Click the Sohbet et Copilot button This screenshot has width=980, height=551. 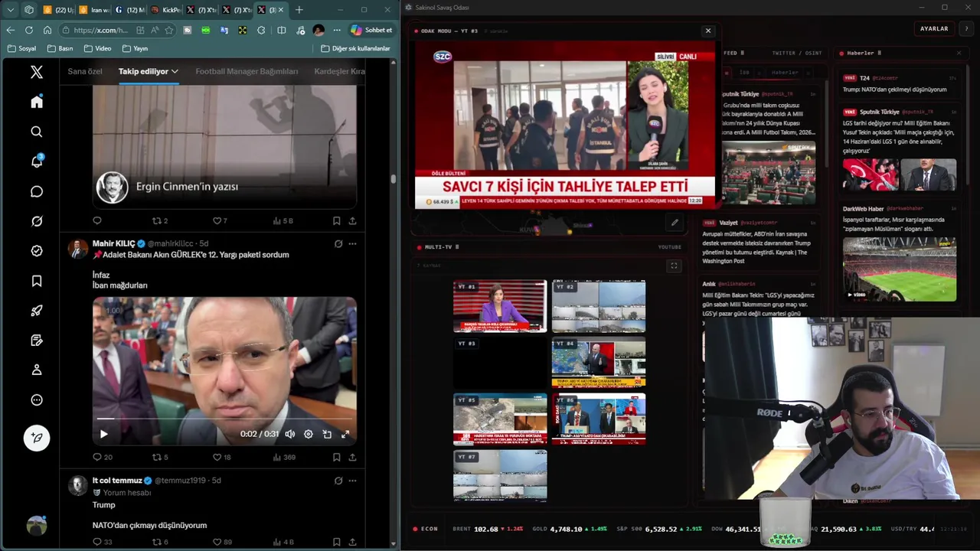(371, 30)
